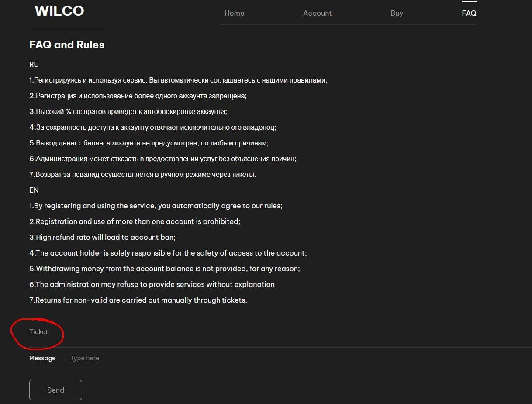Screen dimensions: 532x404
Task: Click the RU section label
Action: 34,64
